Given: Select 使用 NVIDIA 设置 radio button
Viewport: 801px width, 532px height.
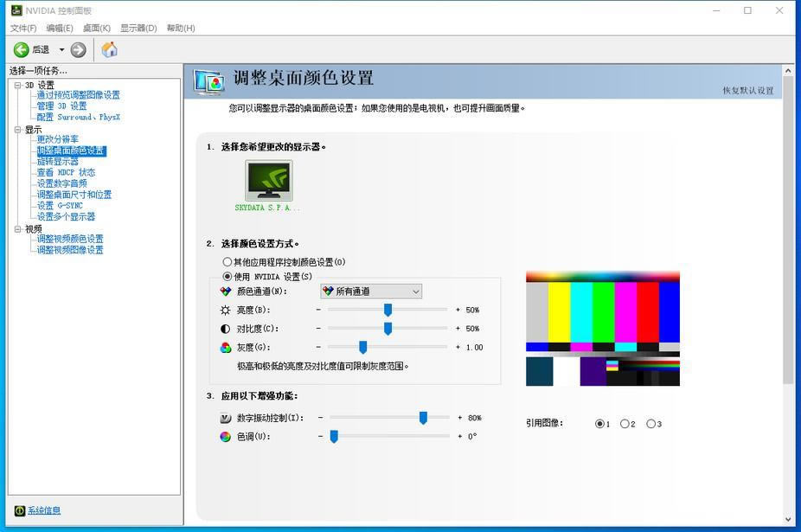Looking at the screenshot, I should point(227,277).
